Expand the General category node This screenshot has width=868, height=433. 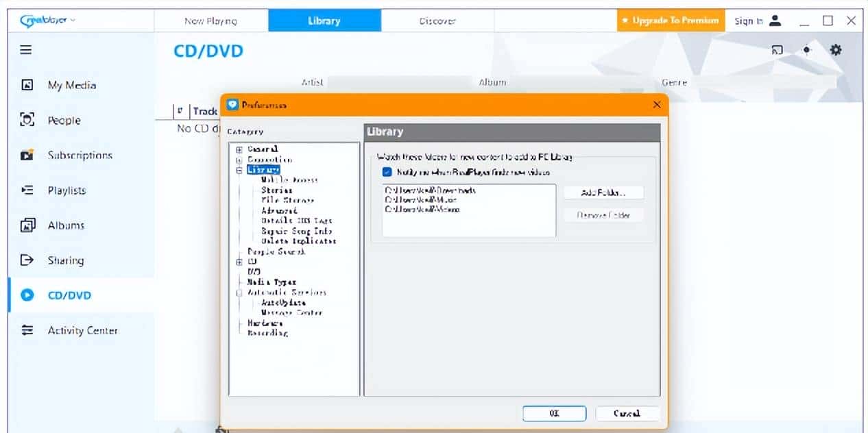[x=239, y=149]
